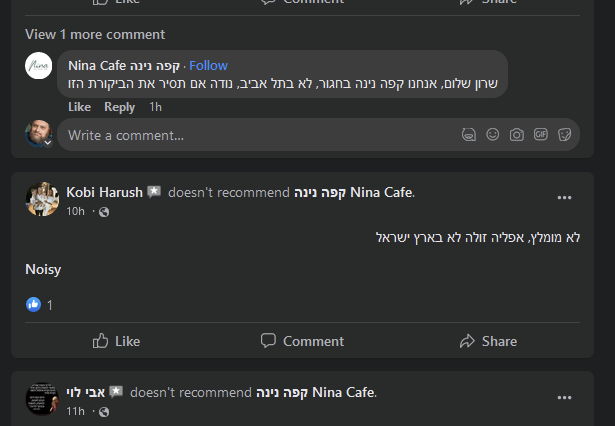Like the Nina Cafe comment reply
This screenshot has width=615, height=426.
(x=79, y=107)
